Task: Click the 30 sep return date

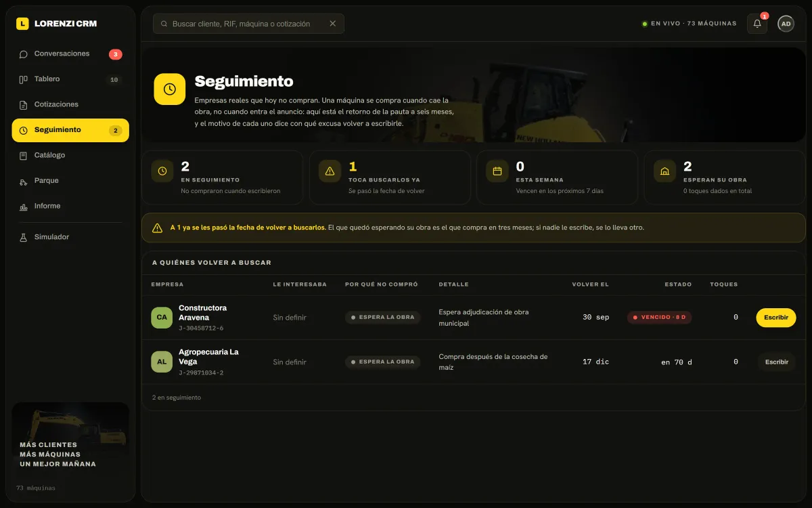Action: pos(595,318)
